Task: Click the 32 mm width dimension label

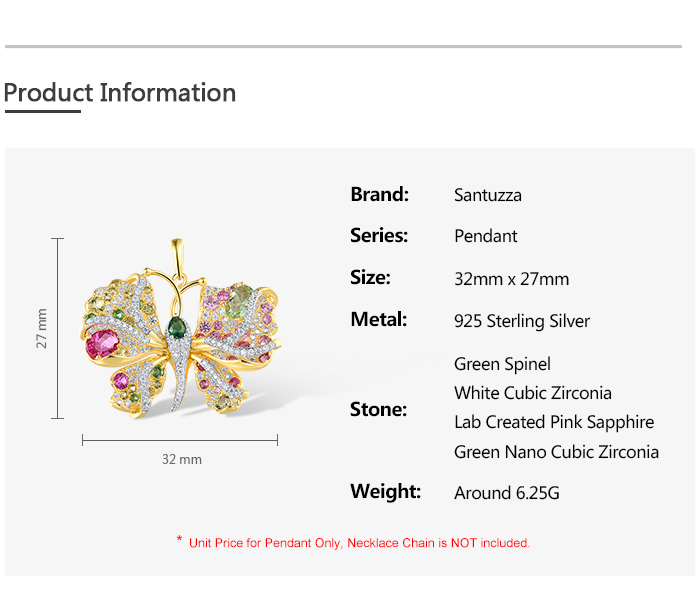Action: tap(182, 459)
